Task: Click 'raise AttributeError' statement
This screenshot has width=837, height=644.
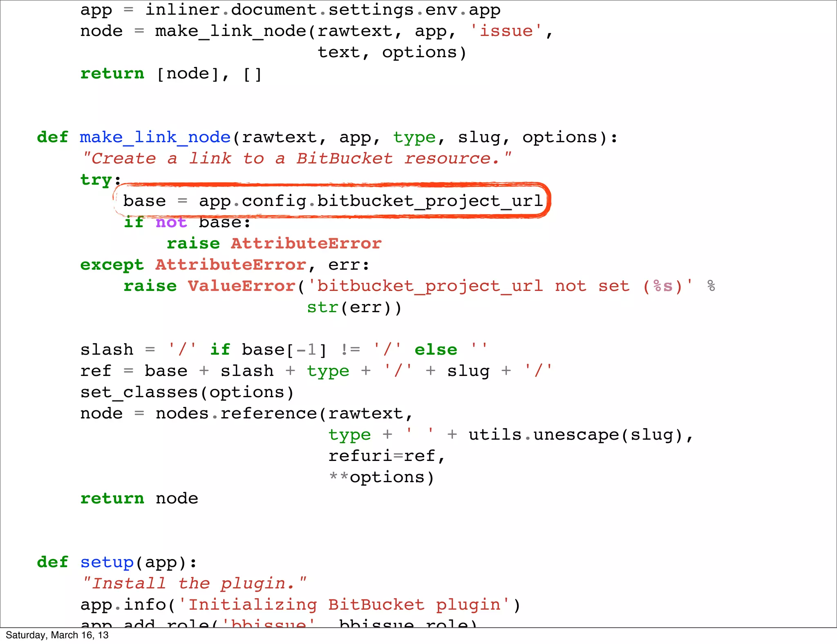Action: [x=274, y=244]
